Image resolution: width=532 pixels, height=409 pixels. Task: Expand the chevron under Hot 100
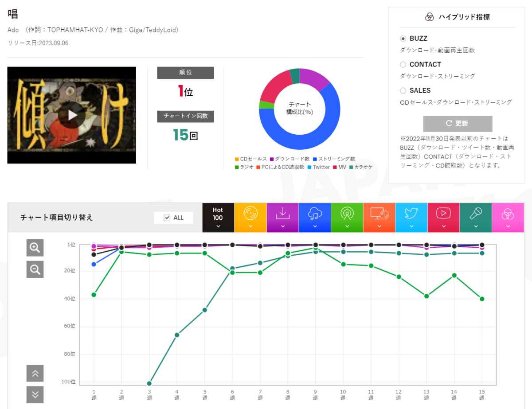[x=218, y=226]
